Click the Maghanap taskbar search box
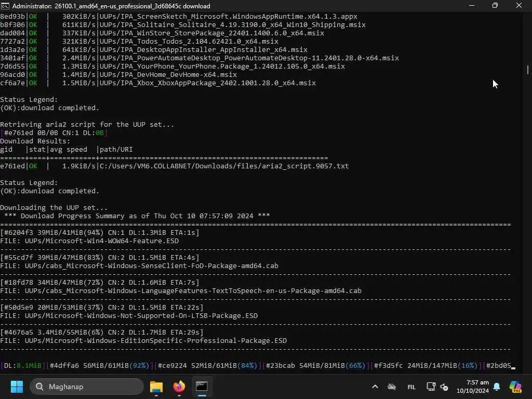This screenshot has width=532, height=399. click(x=87, y=387)
